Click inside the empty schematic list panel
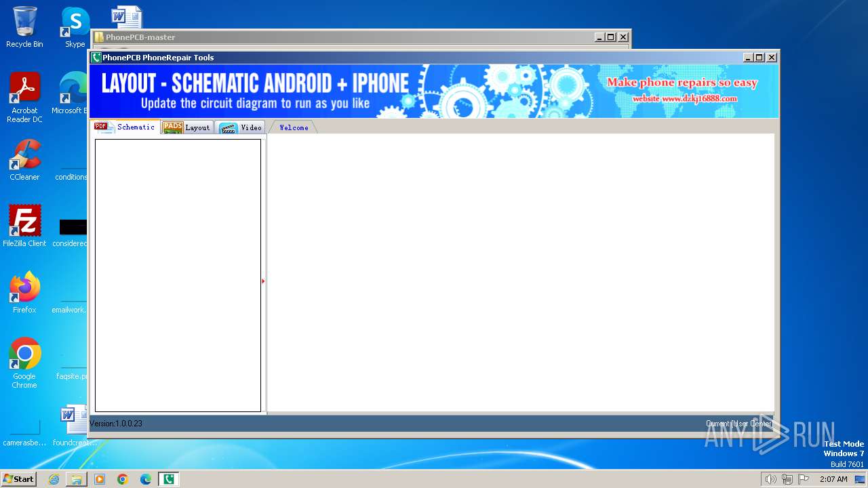Image resolution: width=868 pixels, height=488 pixels. [178, 275]
